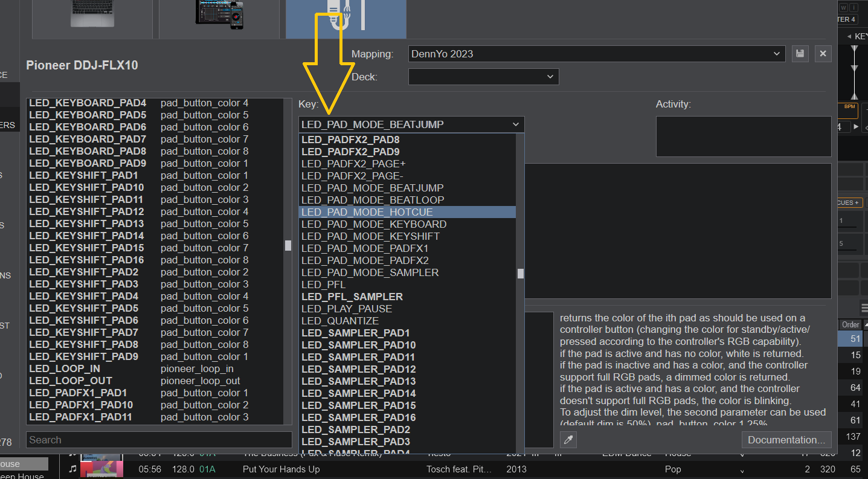The image size is (868, 479).
Task: Click the mapping list scrollbar thumb
Action: tap(288, 245)
